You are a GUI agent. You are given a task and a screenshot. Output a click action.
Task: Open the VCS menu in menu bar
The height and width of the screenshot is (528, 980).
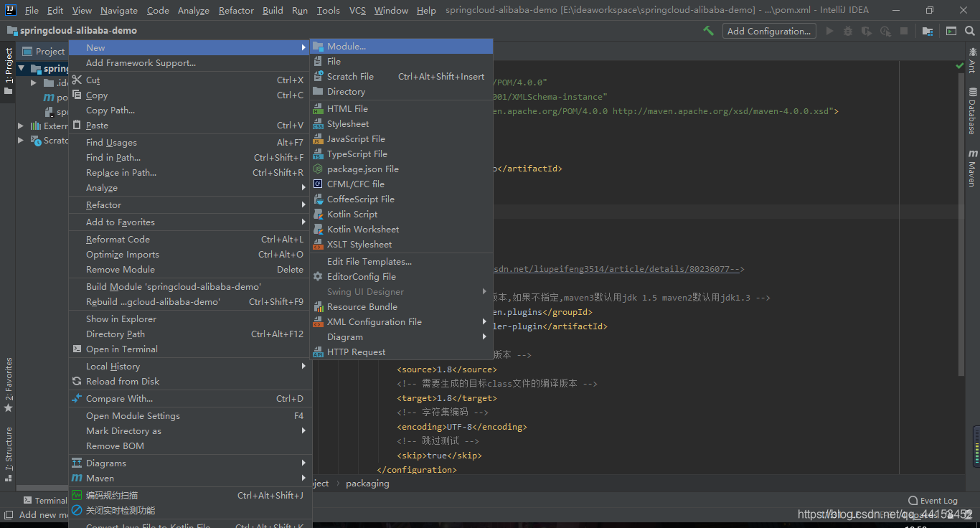(357, 10)
